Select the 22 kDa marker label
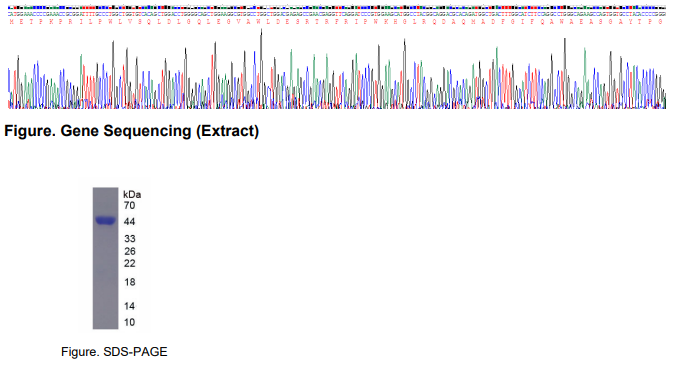Image resolution: width=674 pixels, height=365 pixels. point(129,264)
